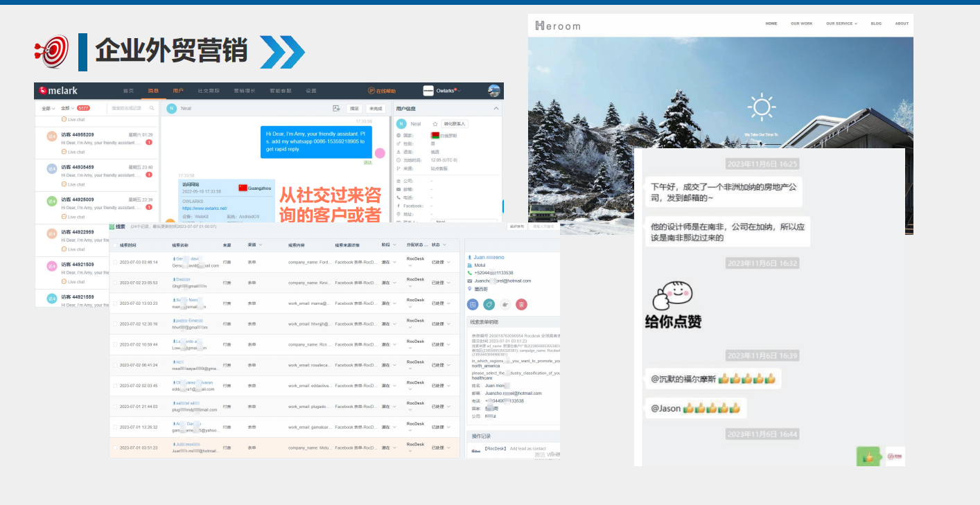The image size is (980, 505).
Task: Click the grey pointing-hand assign icon
Action: [505, 303]
